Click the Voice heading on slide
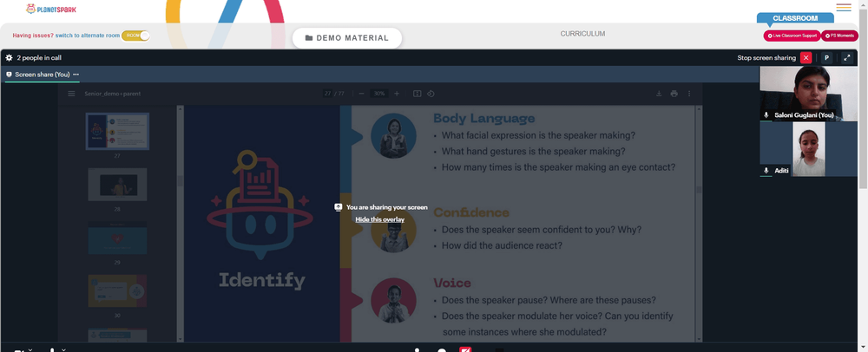This screenshot has width=868, height=352. click(x=452, y=283)
